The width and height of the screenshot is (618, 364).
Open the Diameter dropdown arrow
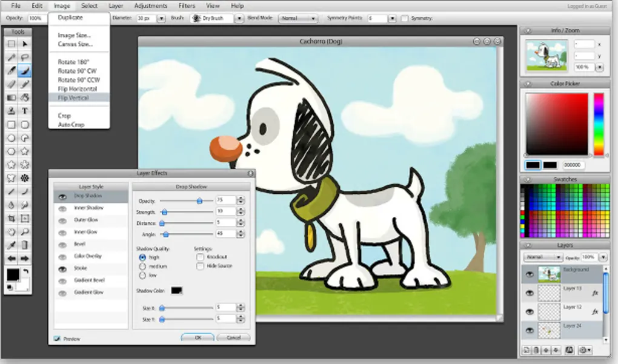pyautogui.click(x=161, y=18)
